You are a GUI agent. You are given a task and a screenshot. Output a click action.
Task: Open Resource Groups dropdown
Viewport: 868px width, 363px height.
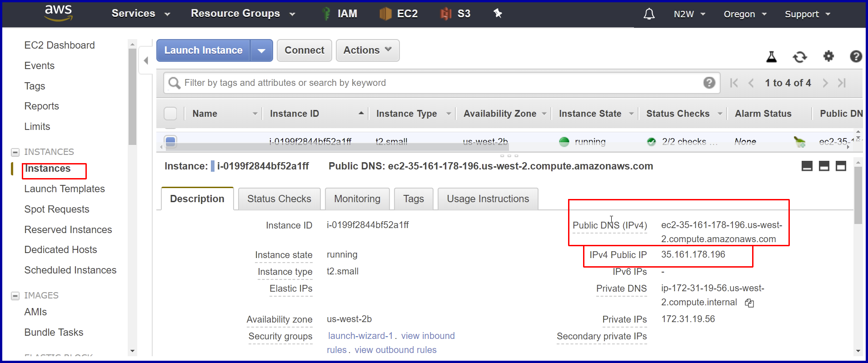pyautogui.click(x=243, y=14)
